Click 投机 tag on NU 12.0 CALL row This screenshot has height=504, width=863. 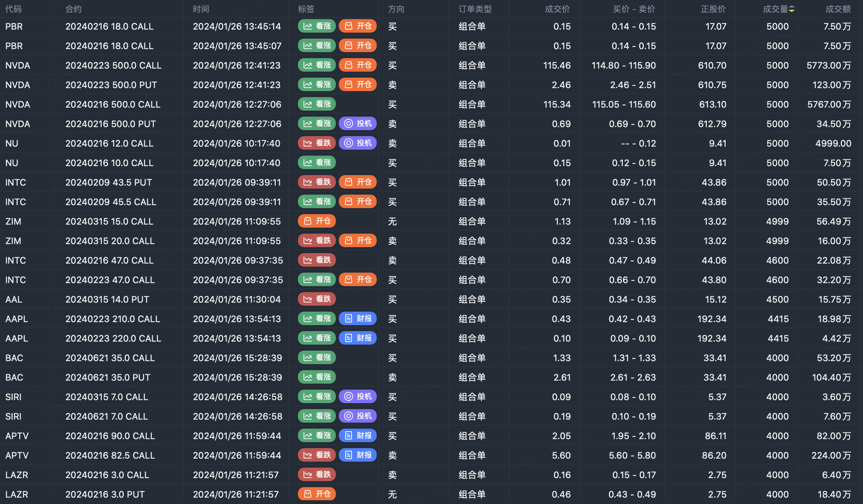click(x=358, y=143)
